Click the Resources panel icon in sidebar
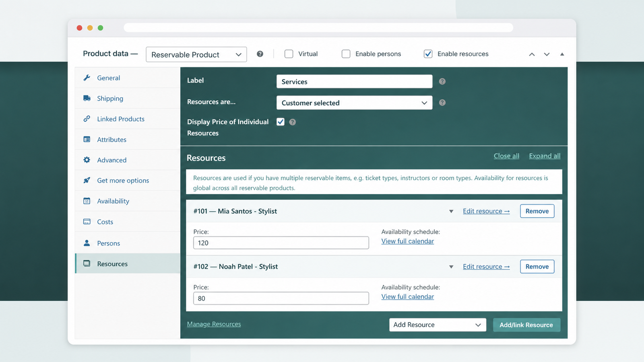 coord(87,263)
